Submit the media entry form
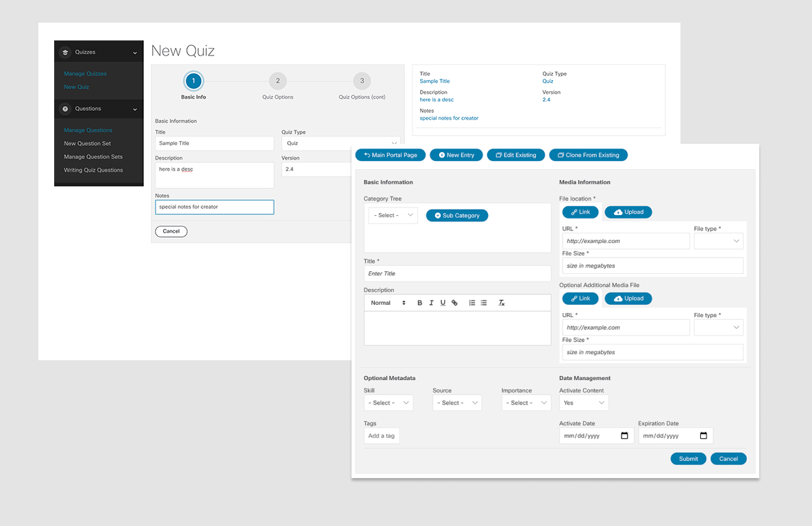The width and height of the screenshot is (812, 526). 688,458
